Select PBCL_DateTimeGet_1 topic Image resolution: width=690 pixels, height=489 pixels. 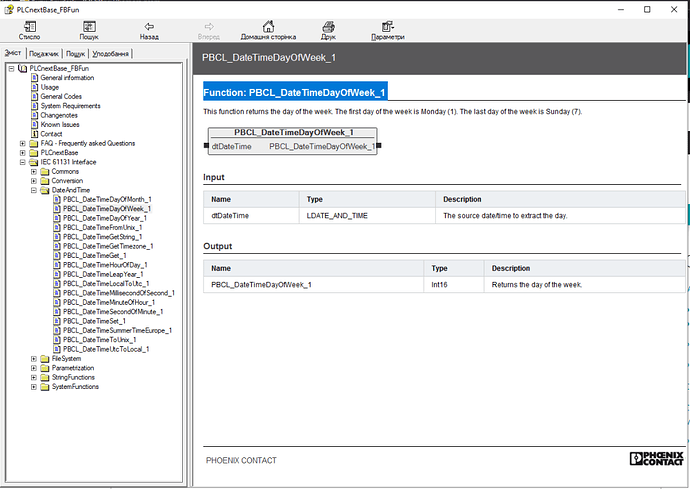click(x=95, y=256)
